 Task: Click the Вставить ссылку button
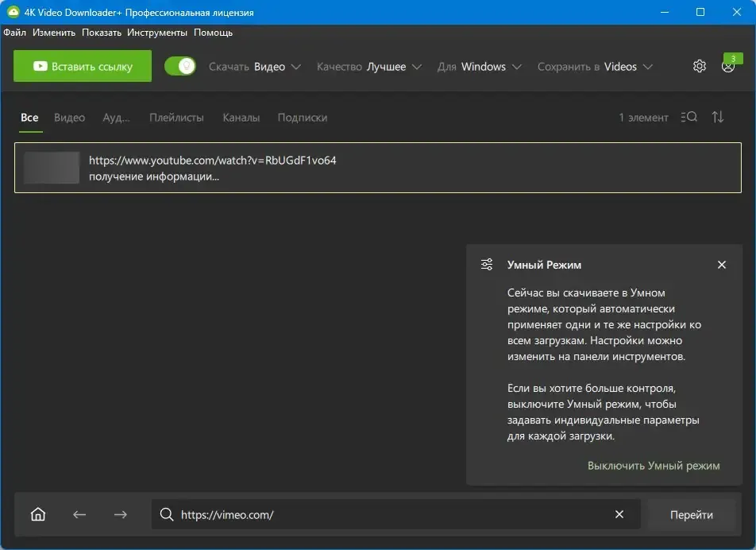point(83,66)
